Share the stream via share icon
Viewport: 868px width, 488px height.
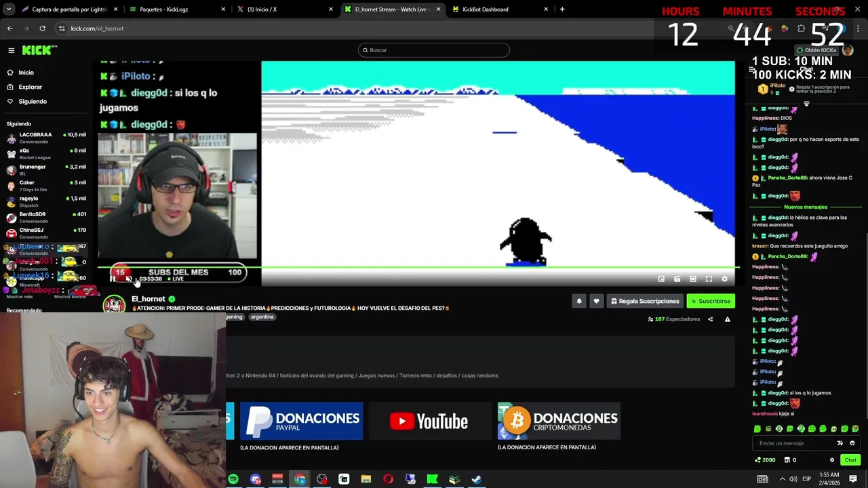click(x=710, y=319)
